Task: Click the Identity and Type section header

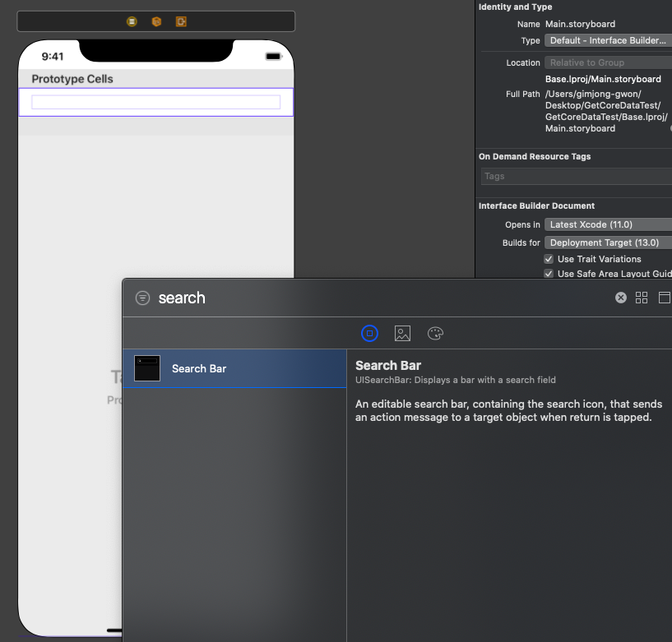Action: coord(515,7)
